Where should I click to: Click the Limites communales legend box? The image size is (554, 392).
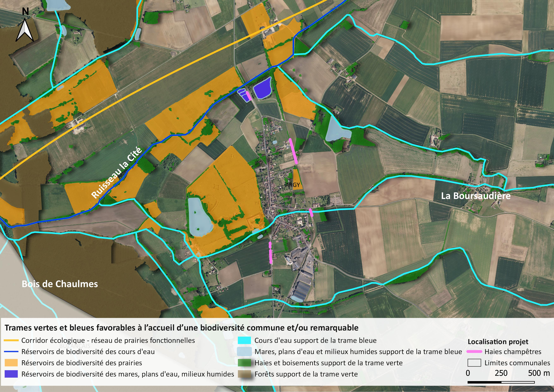pos(474,363)
